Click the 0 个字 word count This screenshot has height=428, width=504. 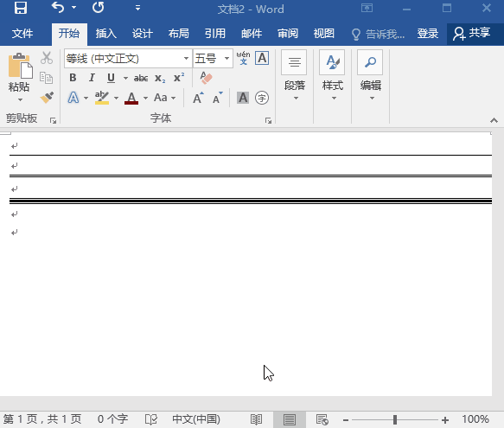113,419
